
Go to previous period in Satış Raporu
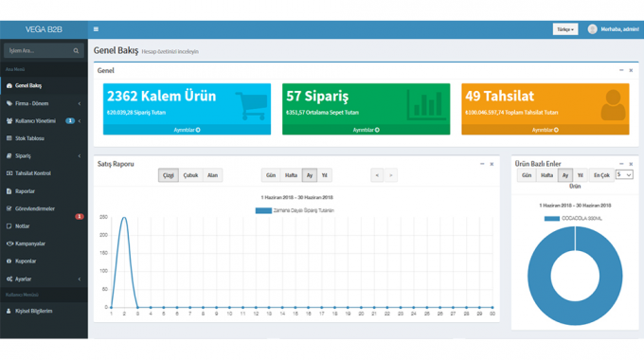click(377, 175)
